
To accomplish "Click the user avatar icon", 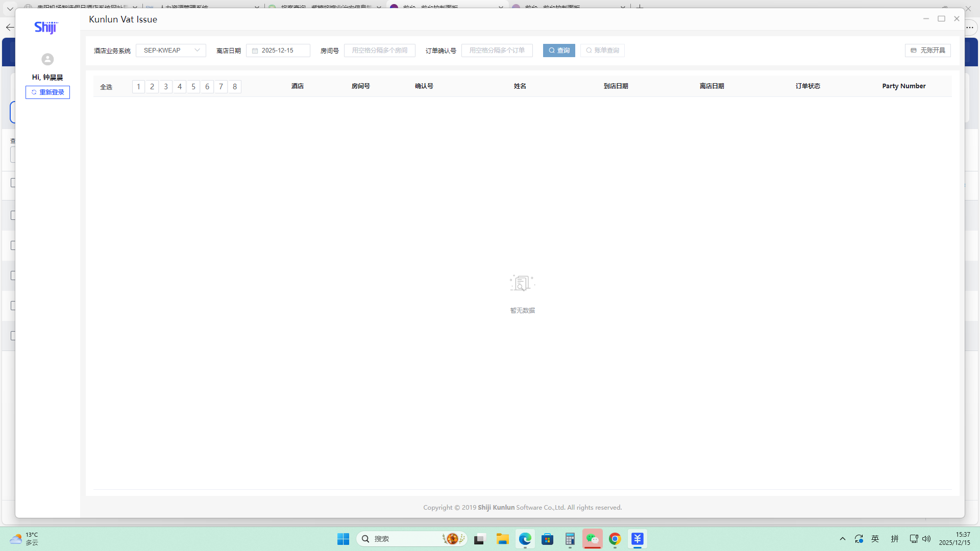I will click(x=47, y=59).
